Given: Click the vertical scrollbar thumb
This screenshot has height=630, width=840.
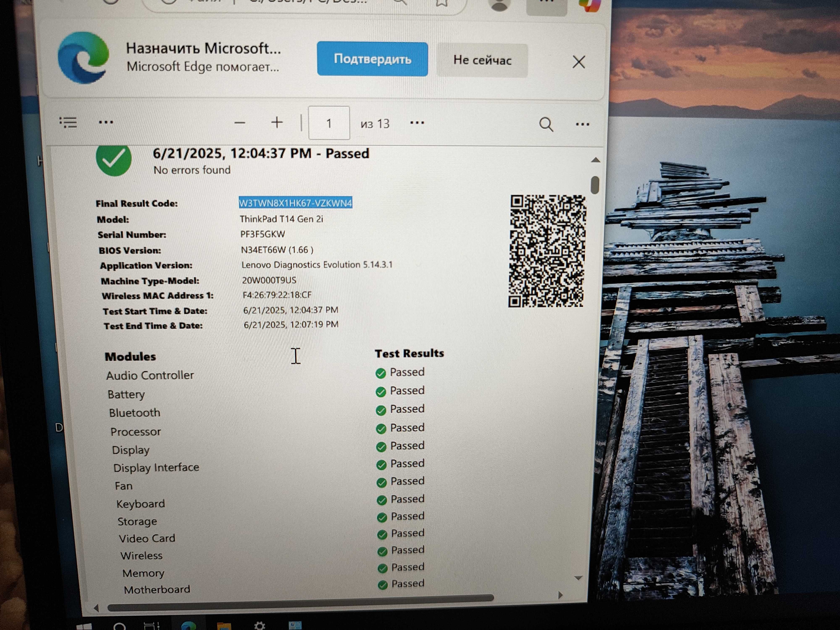Looking at the screenshot, I should coord(595,185).
